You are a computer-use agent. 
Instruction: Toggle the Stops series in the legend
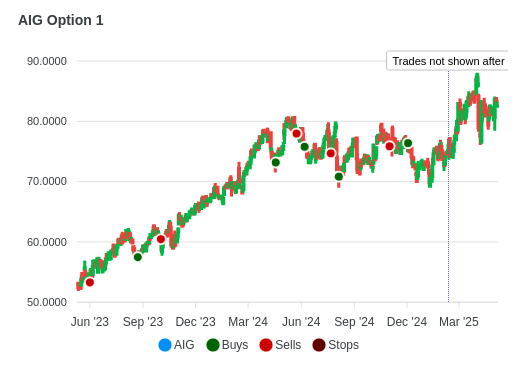click(x=336, y=345)
